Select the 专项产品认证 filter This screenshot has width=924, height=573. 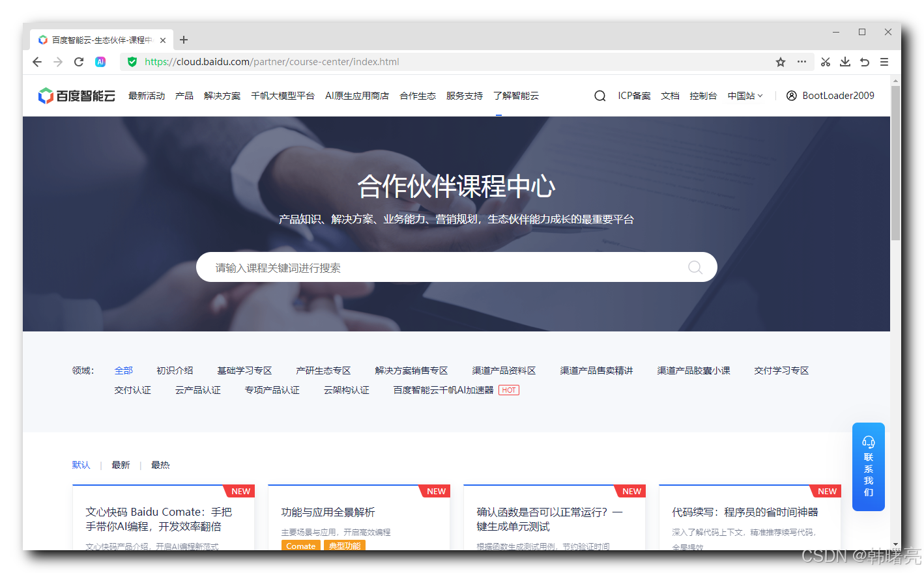(x=272, y=390)
